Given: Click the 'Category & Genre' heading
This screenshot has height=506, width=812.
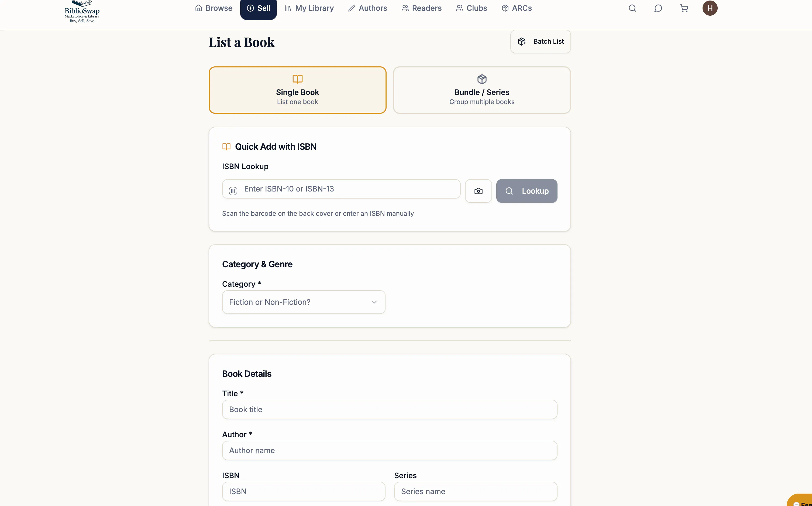Looking at the screenshot, I should [257, 264].
